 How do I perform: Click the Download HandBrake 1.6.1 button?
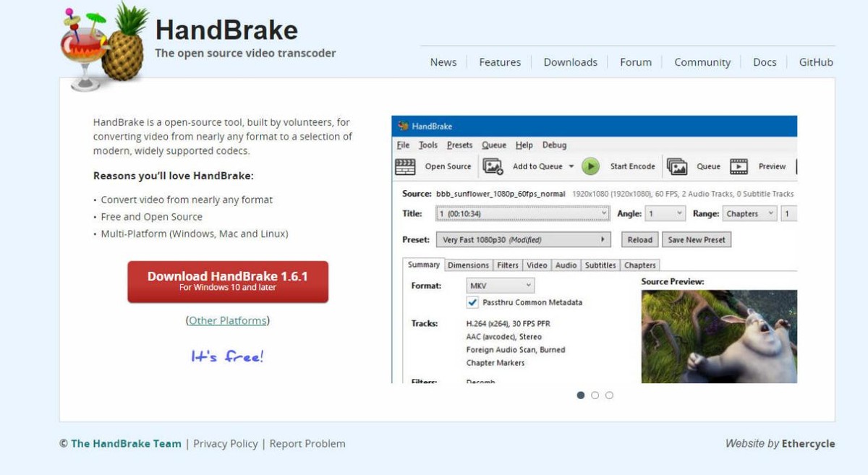[228, 281]
